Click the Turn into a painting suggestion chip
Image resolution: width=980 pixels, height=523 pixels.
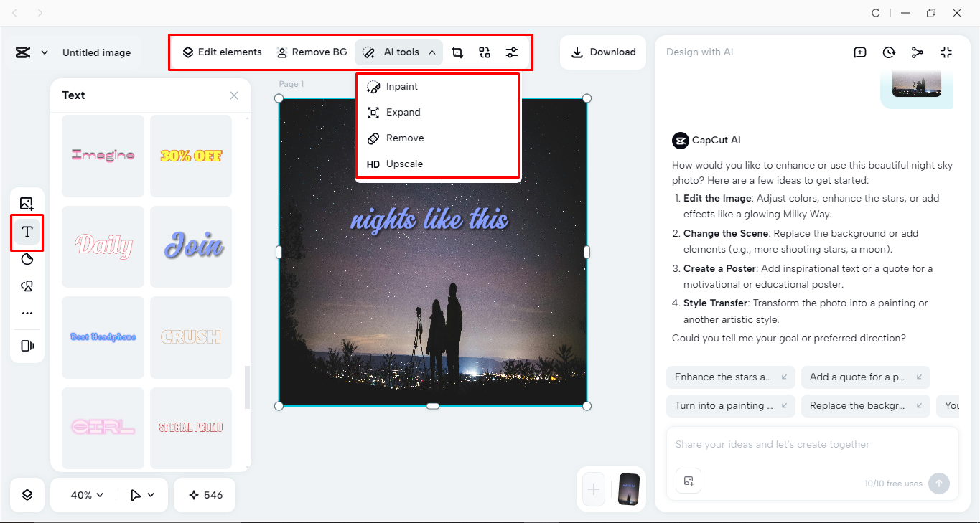click(731, 406)
